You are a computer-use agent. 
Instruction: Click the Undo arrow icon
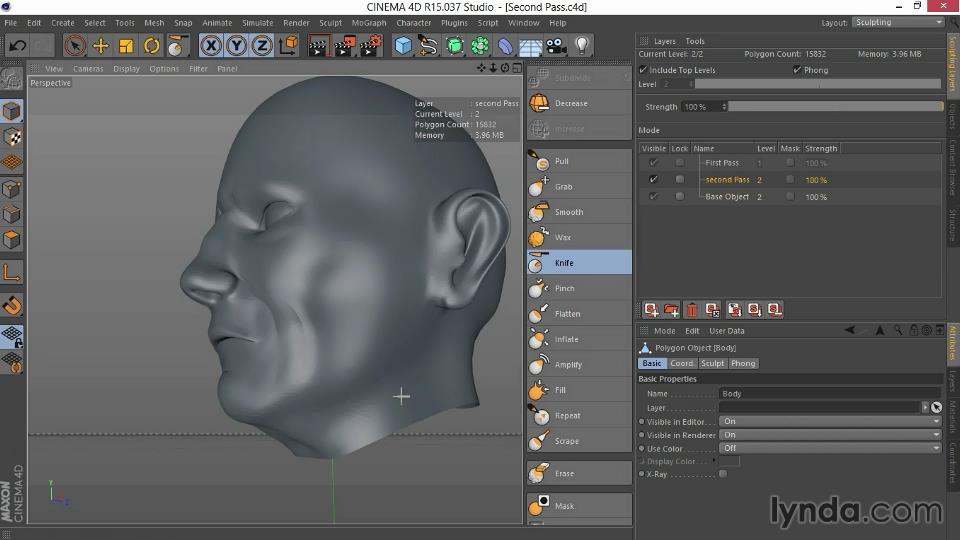(17, 45)
